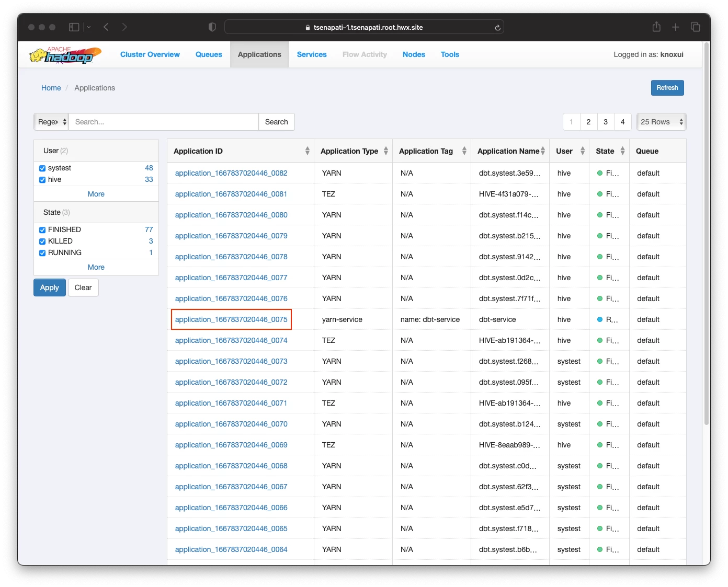The height and width of the screenshot is (587, 728).
Task: Toggle the browser sidebar icon
Action: point(74,27)
